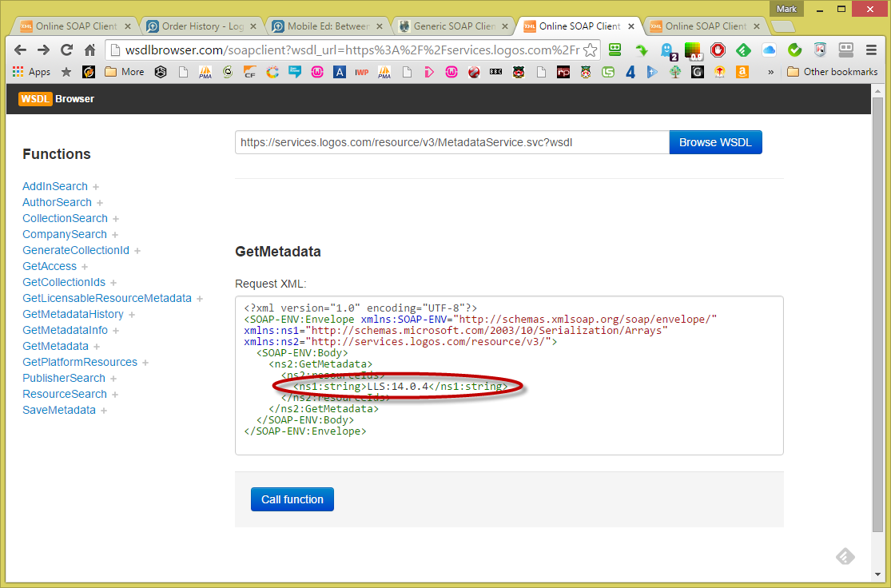Expand SaveMetadata with its plus sign
The width and height of the screenshot is (891, 588).
coord(103,410)
